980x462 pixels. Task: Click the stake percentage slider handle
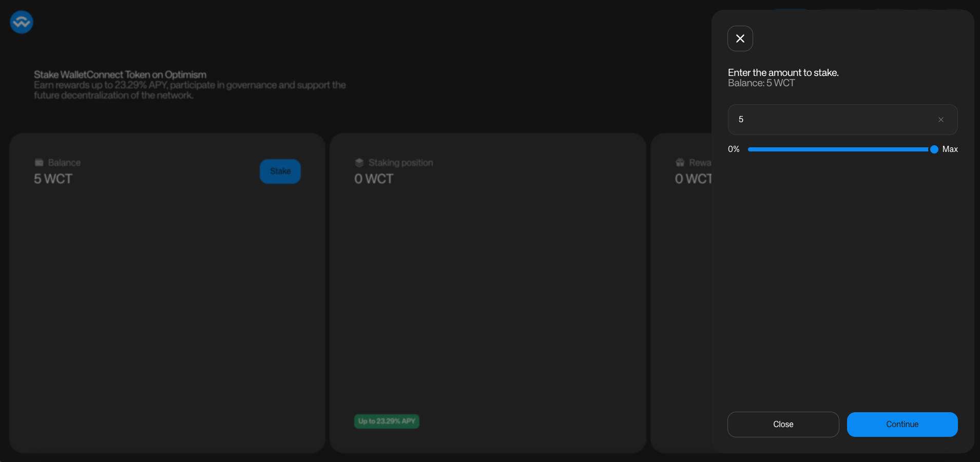pyautogui.click(x=934, y=149)
